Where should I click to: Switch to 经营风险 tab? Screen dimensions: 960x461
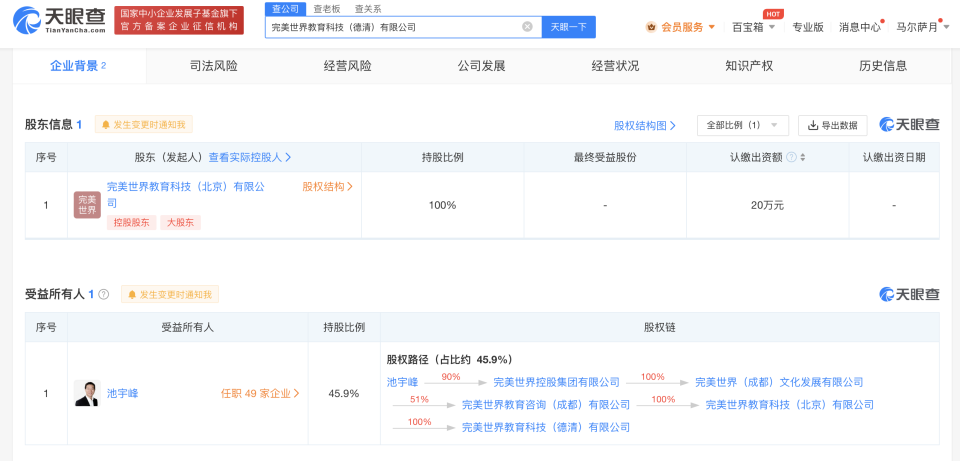[x=348, y=66]
